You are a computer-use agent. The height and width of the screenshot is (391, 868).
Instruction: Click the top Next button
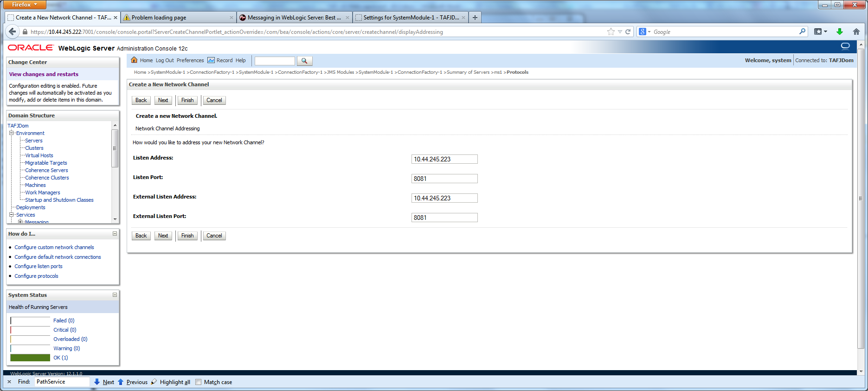(163, 100)
